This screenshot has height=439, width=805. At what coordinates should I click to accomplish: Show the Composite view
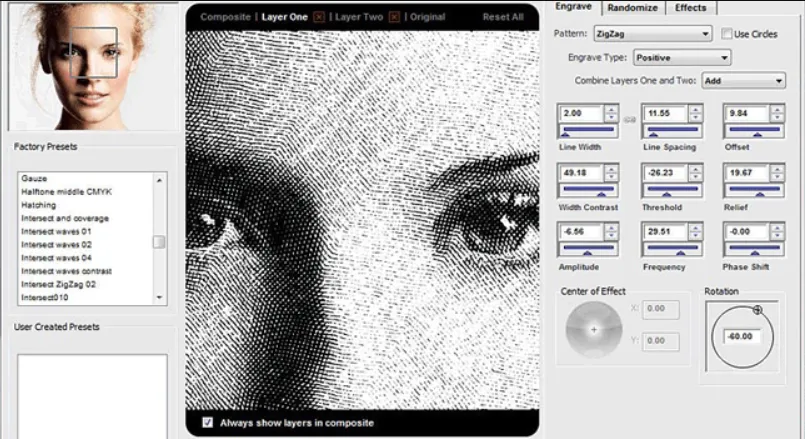pyautogui.click(x=225, y=17)
